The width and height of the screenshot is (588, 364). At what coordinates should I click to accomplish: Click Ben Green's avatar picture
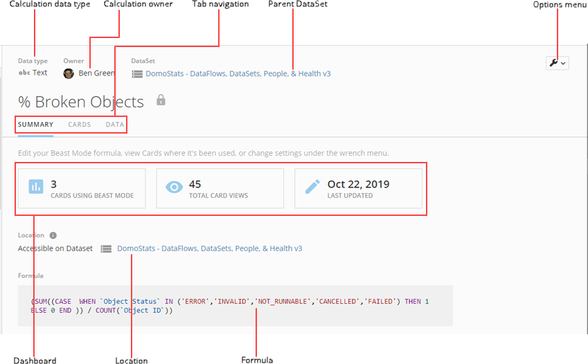pos(69,73)
